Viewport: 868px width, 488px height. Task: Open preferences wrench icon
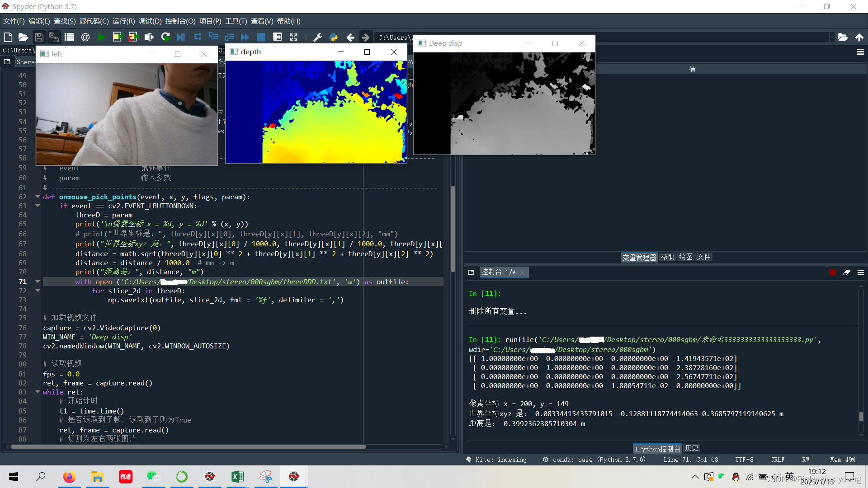(x=318, y=38)
